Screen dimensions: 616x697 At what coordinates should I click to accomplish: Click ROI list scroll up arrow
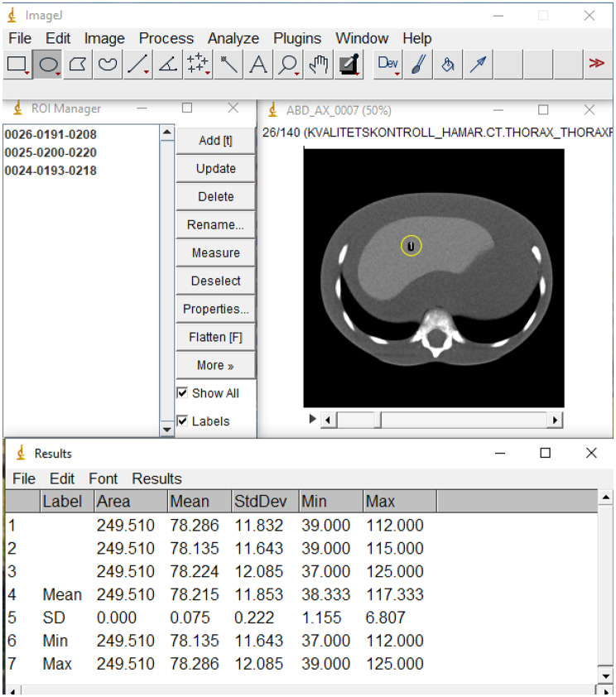[x=166, y=132]
